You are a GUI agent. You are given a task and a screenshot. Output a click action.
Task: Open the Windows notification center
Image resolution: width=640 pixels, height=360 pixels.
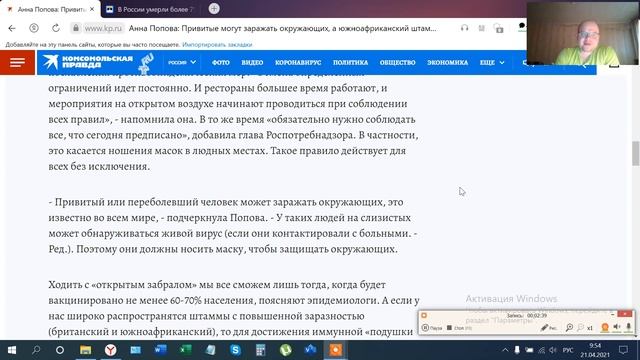623,350
